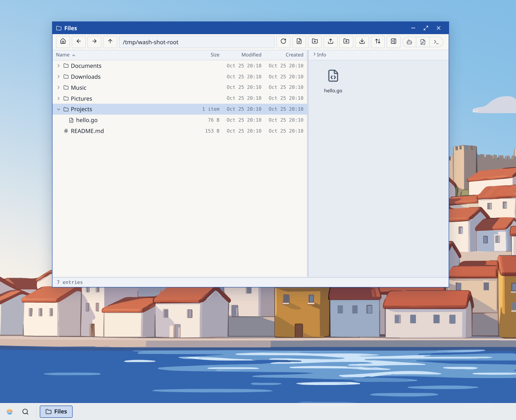Image resolution: width=516 pixels, height=420 pixels.
Task: Open the sort options with the up-down arrows icon
Action: (377, 42)
